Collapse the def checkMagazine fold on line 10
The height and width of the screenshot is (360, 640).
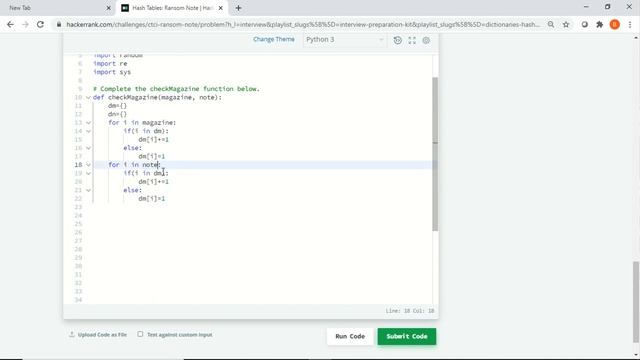click(88, 97)
